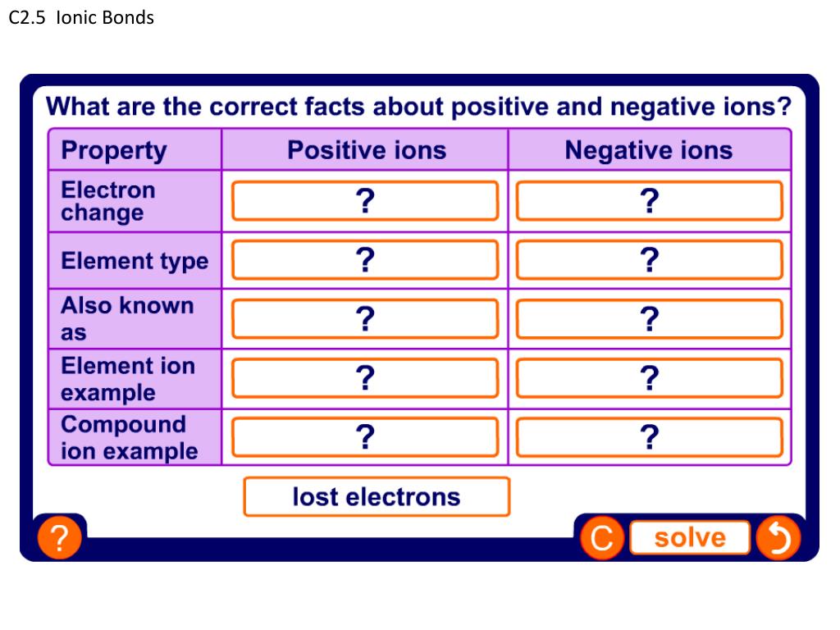
Task: Choose Negative ions Element ion example box
Action: tap(649, 378)
